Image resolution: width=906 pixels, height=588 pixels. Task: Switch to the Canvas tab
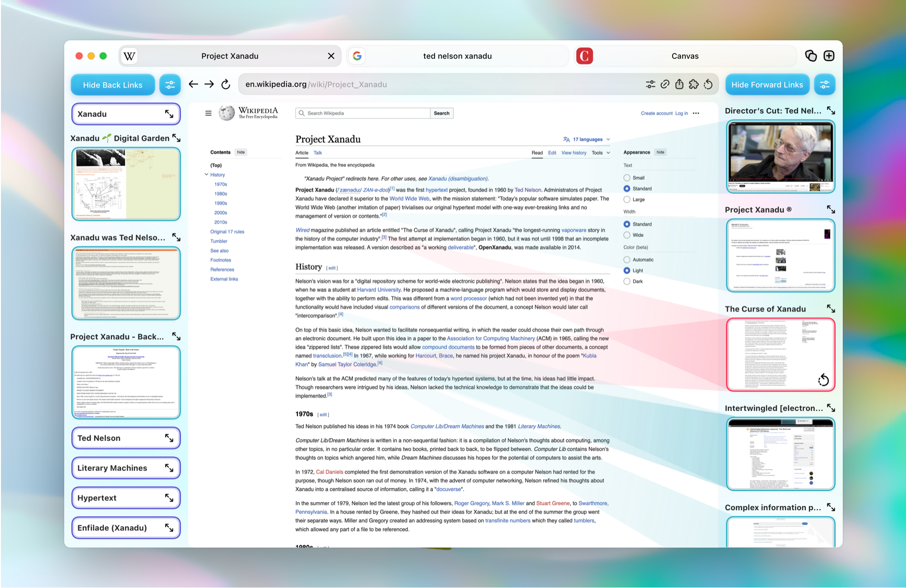(x=684, y=56)
